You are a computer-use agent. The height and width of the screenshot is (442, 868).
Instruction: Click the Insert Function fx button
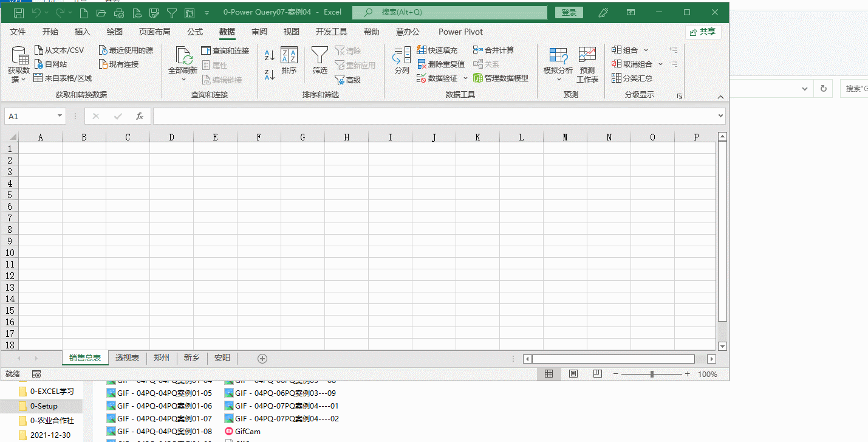139,116
